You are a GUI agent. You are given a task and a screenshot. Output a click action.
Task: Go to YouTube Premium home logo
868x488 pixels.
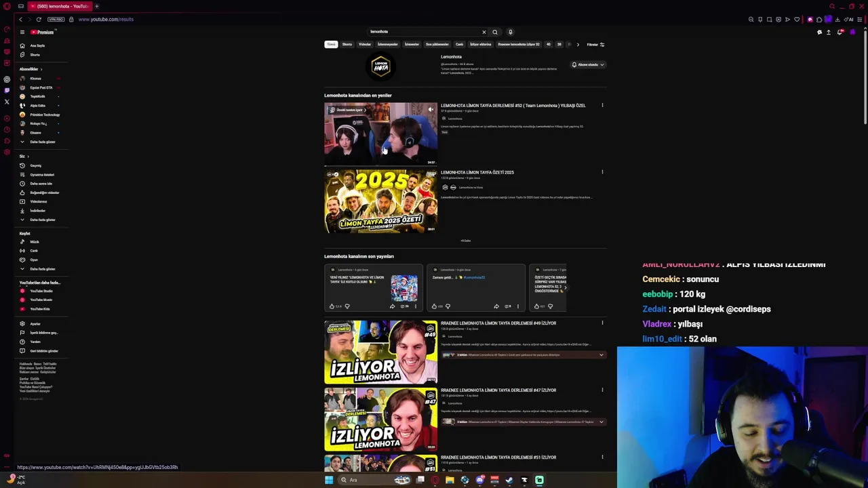(x=42, y=32)
